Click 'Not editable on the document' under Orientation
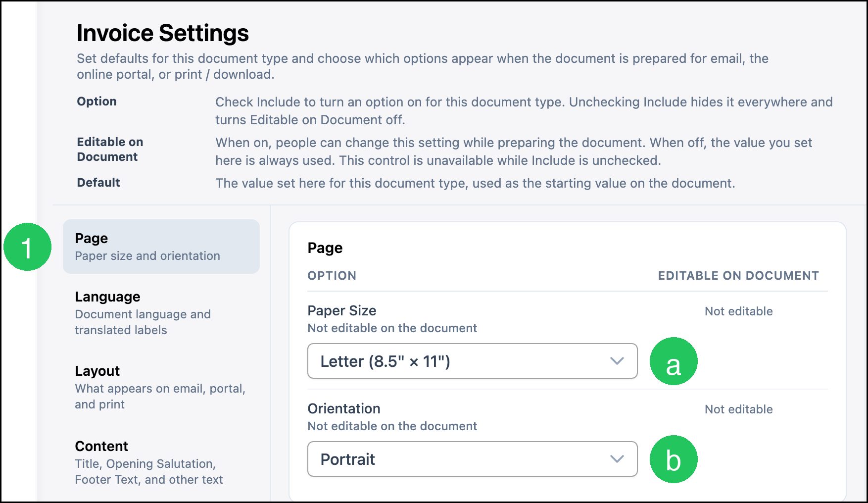The width and height of the screenshot is (868, 503). click(392, 426)
